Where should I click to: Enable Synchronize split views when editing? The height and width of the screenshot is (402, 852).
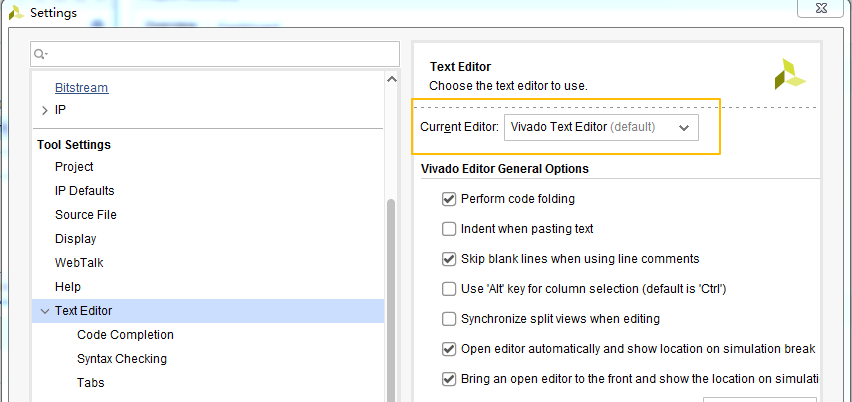tap(449, 319)
